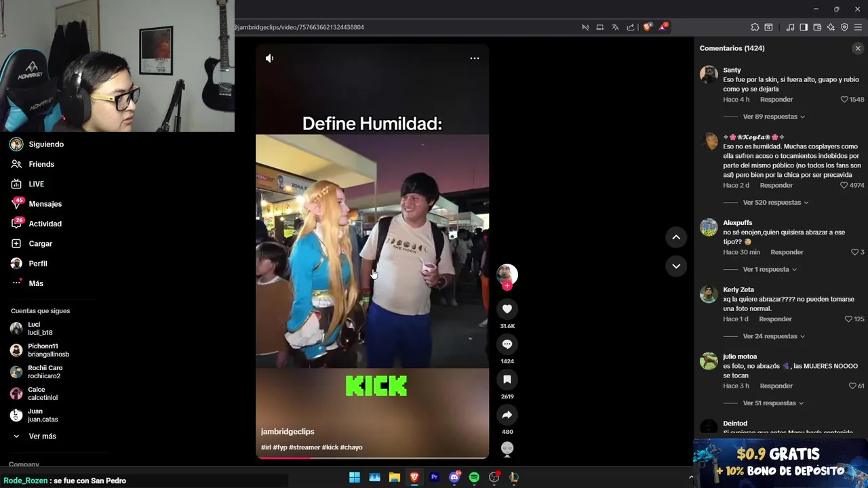This screenshot has width=868, height=488.
Task: Open Santy's profile avatar
Action: click(x=709, y=75)
